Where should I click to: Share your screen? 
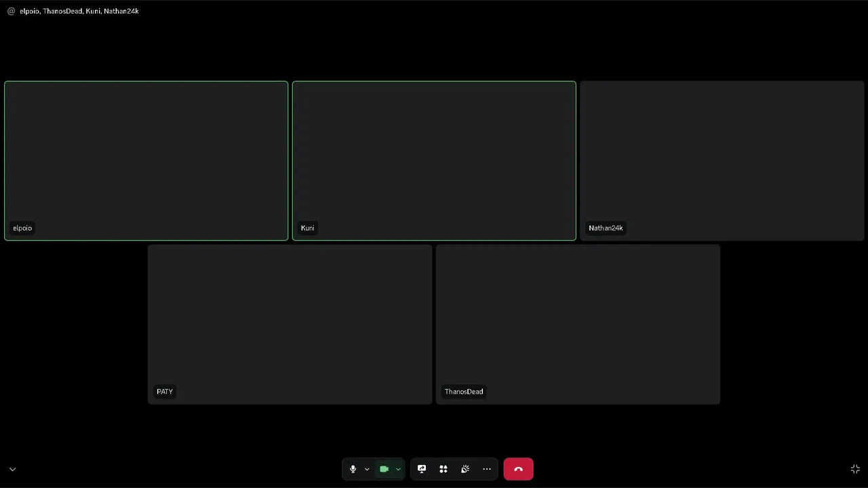pos(422,469)
